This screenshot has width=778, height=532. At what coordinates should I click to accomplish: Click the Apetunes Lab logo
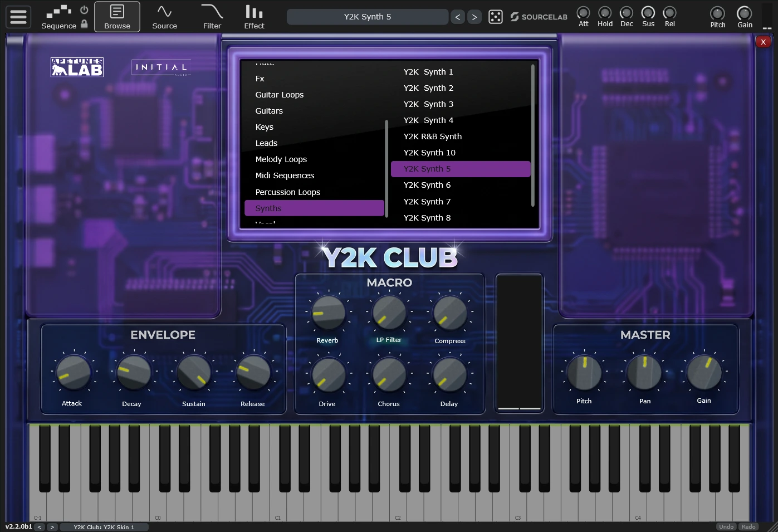77,67
